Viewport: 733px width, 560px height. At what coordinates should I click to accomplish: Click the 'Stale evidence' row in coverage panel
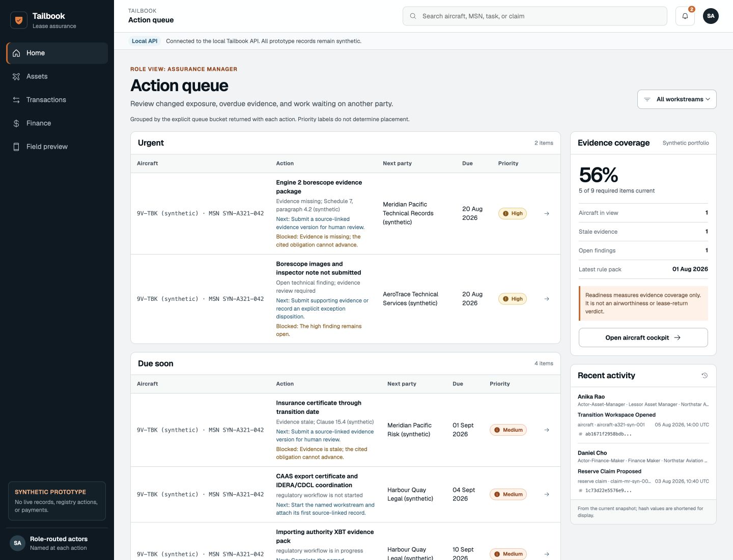pos(643,232)
